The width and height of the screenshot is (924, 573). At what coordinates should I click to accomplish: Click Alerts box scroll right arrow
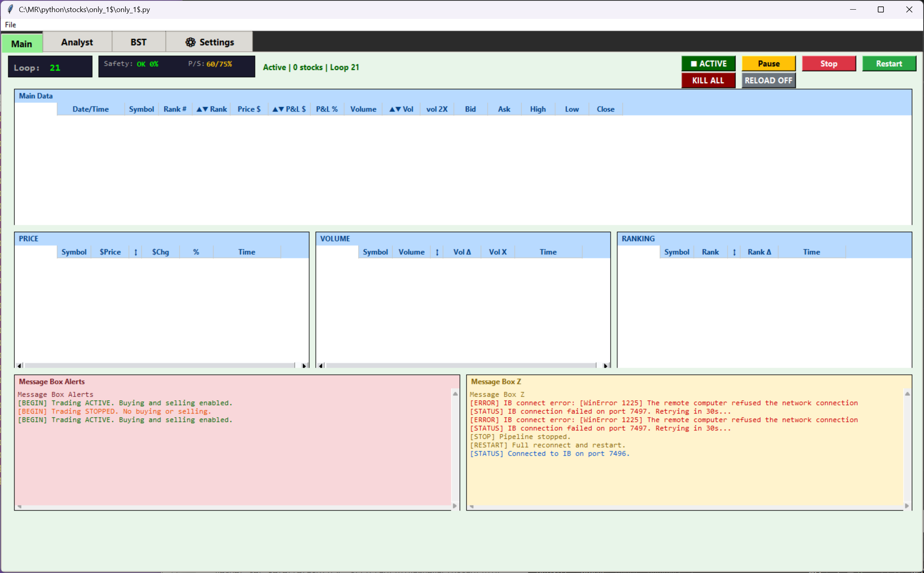point(455,506)
